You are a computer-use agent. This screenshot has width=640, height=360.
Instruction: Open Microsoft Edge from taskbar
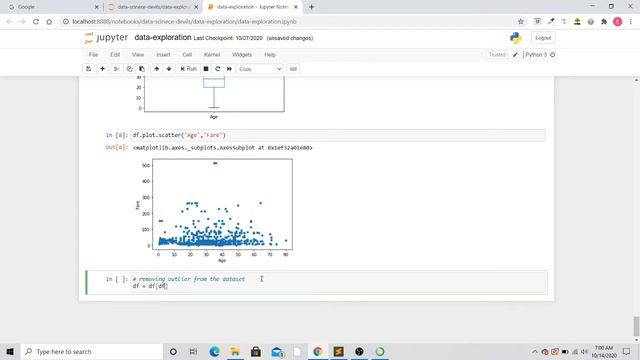click(x=214, y=351)
